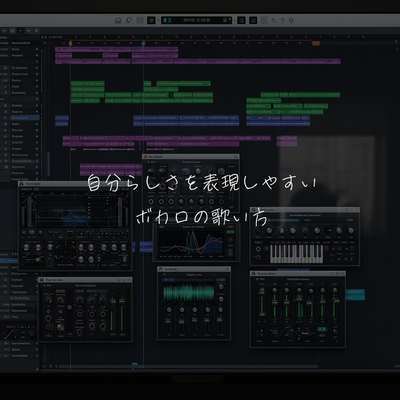Screen dimensions: 400x400
Task: Click the four-square grid icon in top toolbar
Action: pos(140,20)
